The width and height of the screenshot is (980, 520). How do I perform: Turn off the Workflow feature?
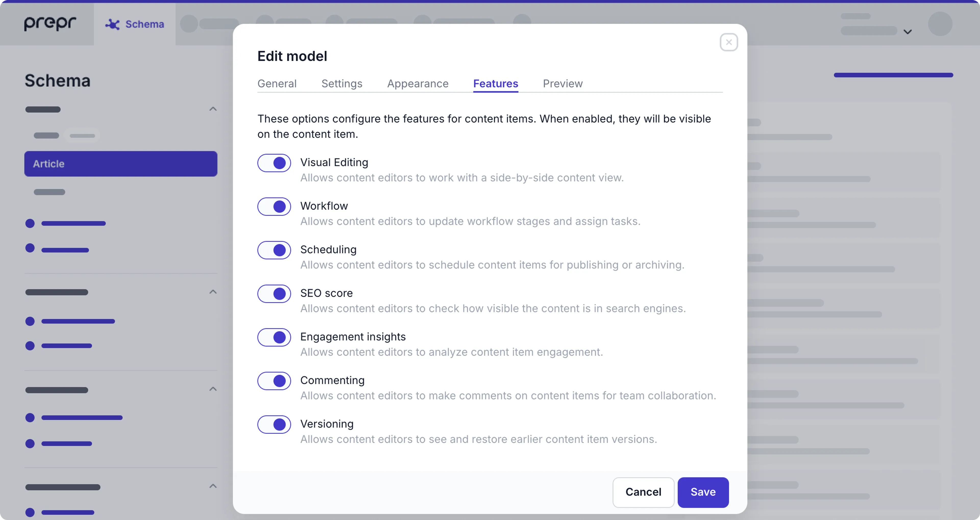pyautogui.click(x=274, y=206)
